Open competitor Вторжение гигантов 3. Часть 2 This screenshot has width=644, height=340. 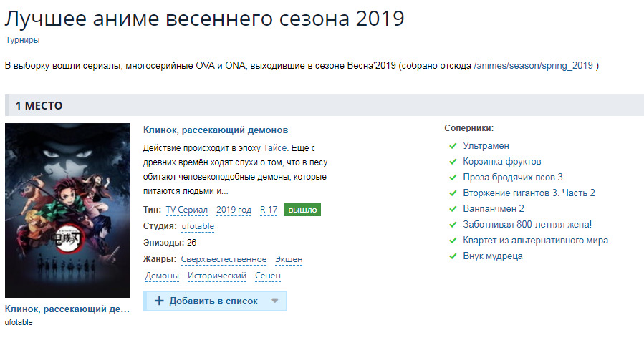click(529, 193)
